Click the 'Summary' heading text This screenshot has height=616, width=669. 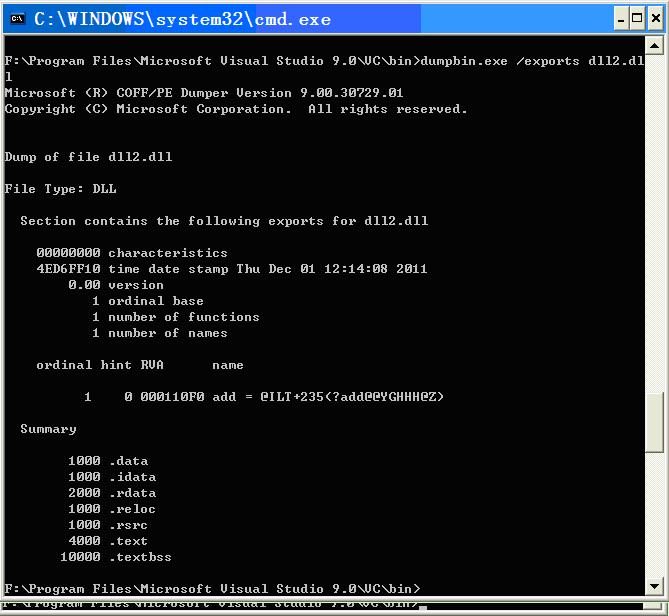pyautogui.click(x=48, y=429)
